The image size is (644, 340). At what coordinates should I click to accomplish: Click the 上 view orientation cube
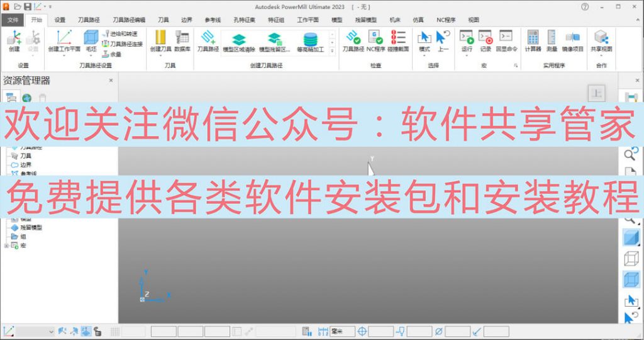596,93
